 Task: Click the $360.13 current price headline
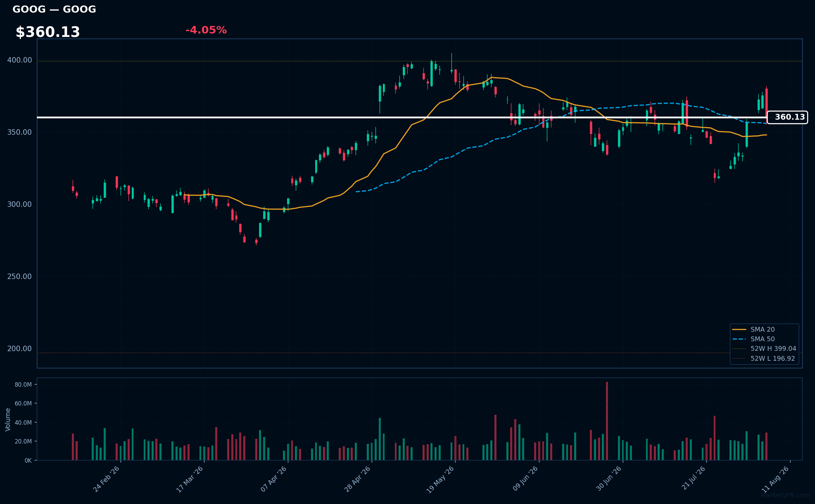[x=48, y=32]
